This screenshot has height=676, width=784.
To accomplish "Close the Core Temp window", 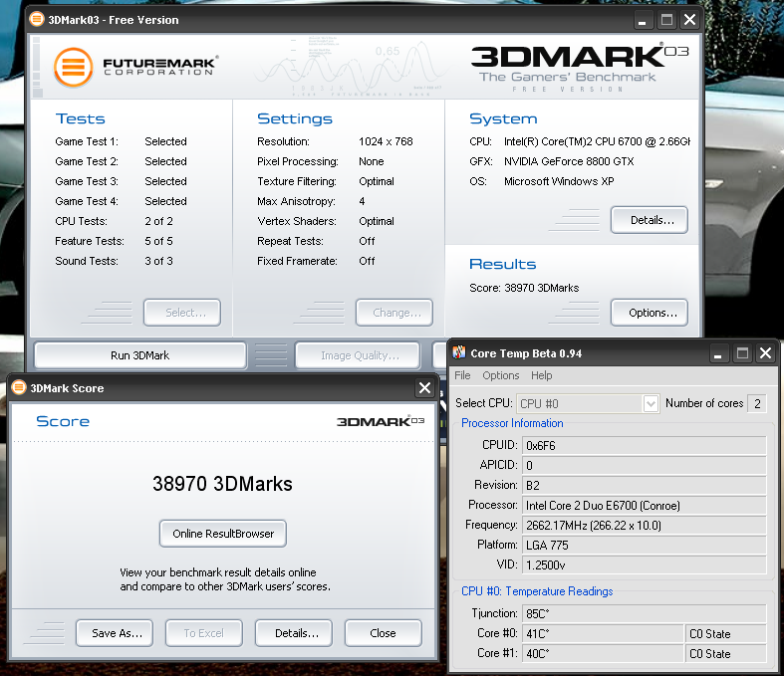I will pos(765,353).
